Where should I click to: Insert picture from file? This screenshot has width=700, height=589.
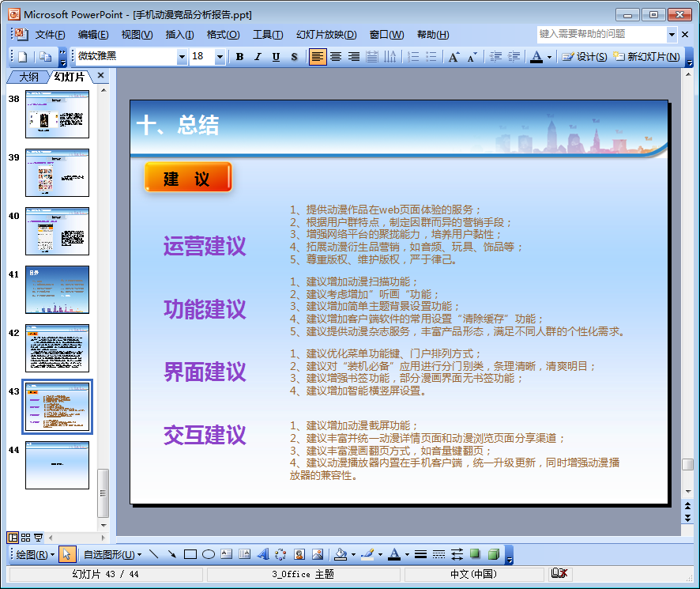point(318,554)
